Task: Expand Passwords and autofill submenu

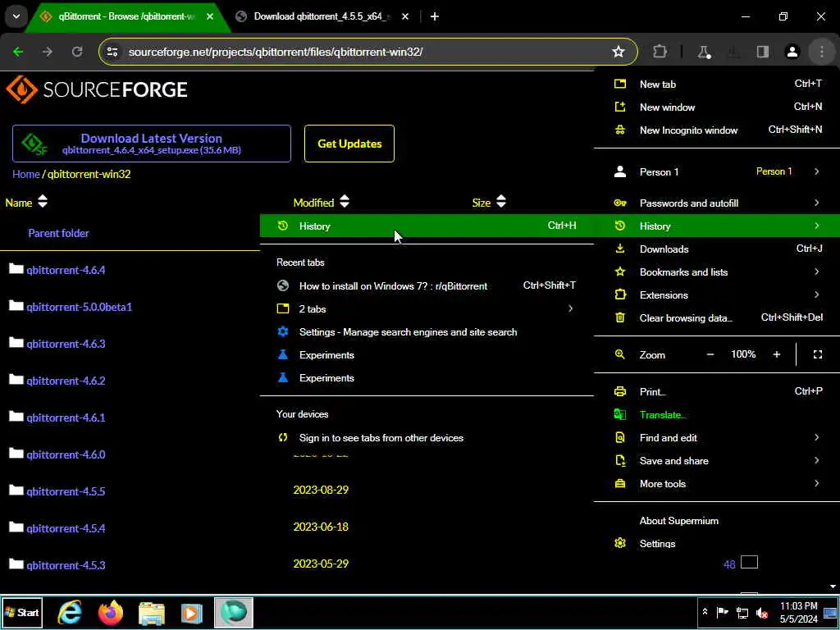Action: point(717,203)
